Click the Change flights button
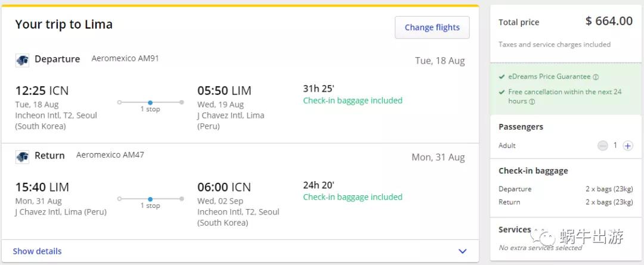Screen dimensions: 644x265 coord(432,27)
